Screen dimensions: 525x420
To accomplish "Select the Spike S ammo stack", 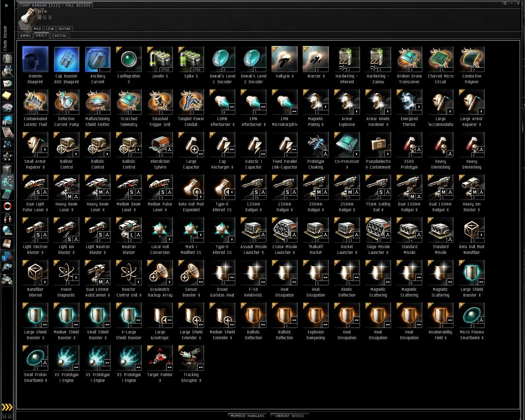I will coord(191,65).
